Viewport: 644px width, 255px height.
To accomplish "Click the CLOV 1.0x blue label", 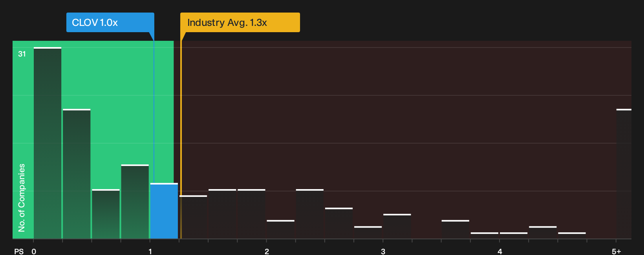I will click(110, 22).
